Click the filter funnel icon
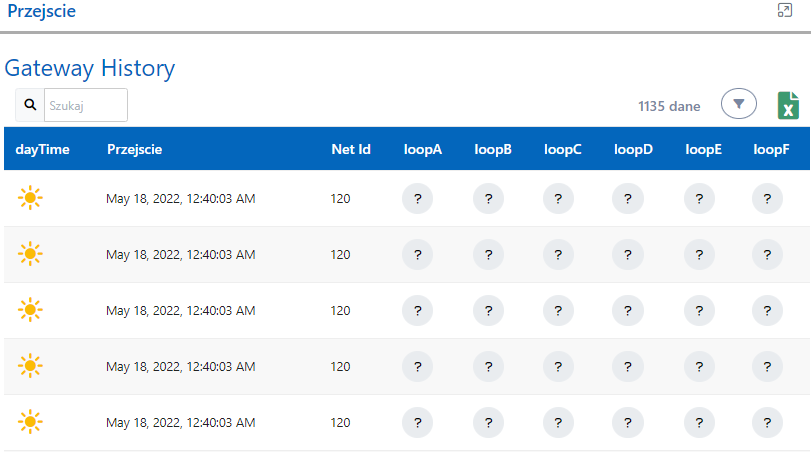 [x=739, y=105]
